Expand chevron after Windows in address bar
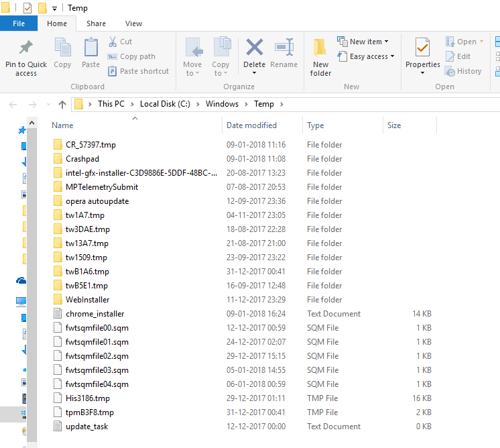 pos(246,105)
